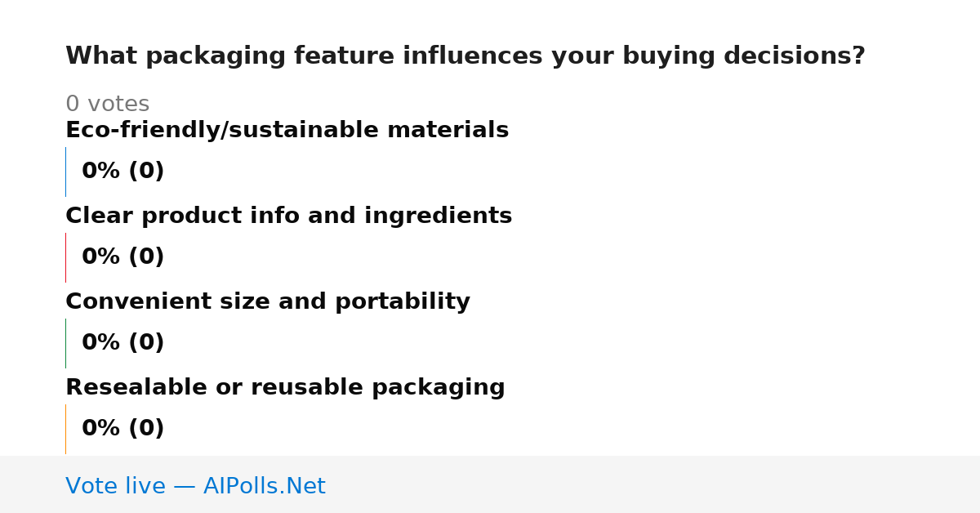The width and height of the screenshot is (980, 513).
Task: Pick Convenient size and portability option
Action: [268, 301]
